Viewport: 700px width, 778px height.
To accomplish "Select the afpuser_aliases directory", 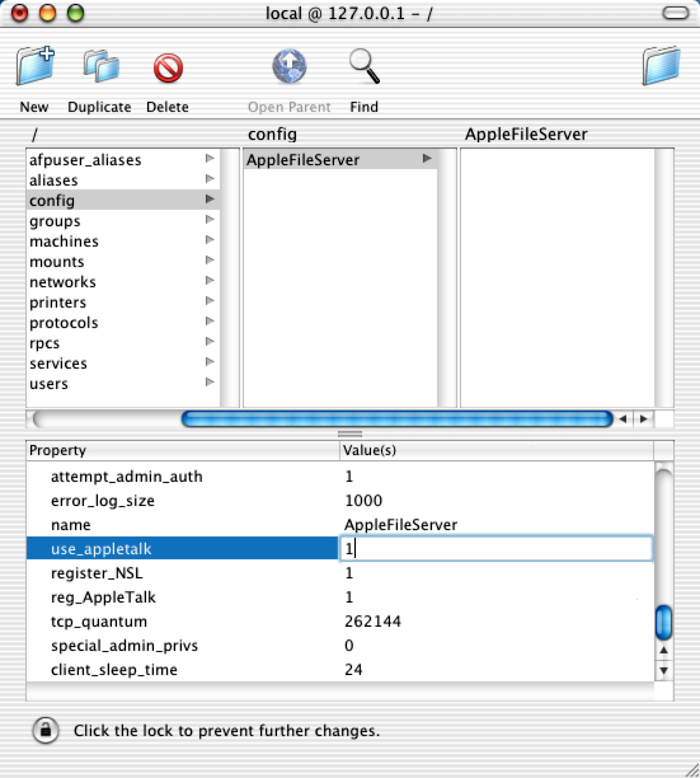I will pos(123,160).
